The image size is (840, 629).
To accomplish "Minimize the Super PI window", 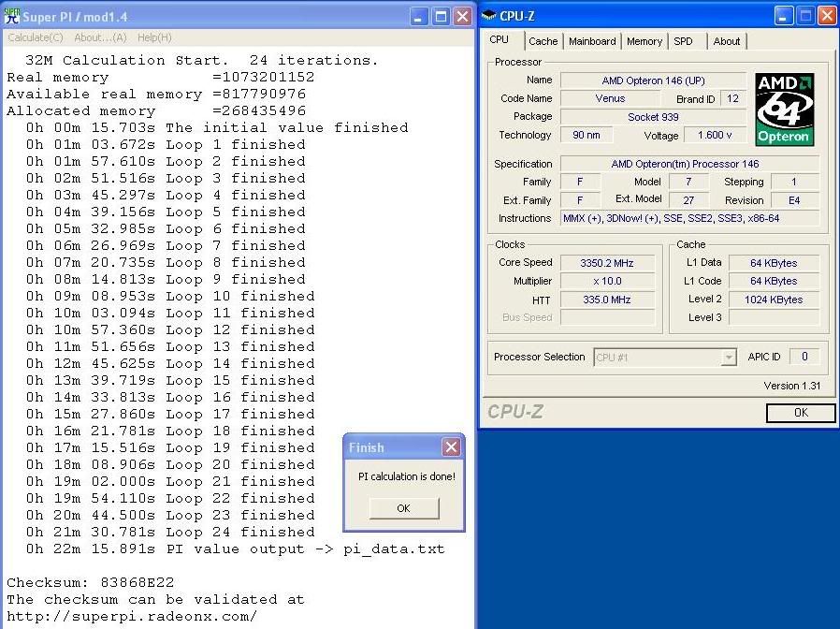I will [x=418, y=17].
